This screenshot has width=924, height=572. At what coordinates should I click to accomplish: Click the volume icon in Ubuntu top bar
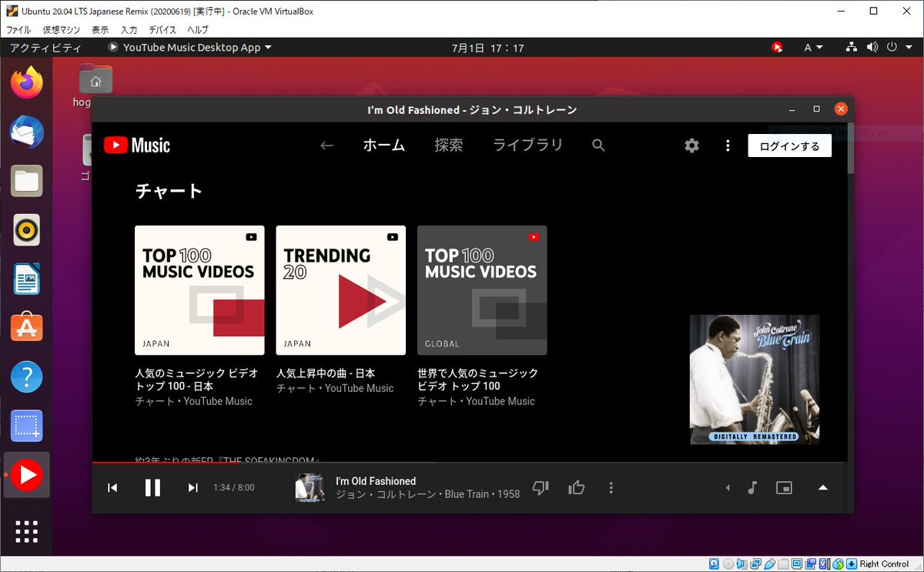point(872,48)
